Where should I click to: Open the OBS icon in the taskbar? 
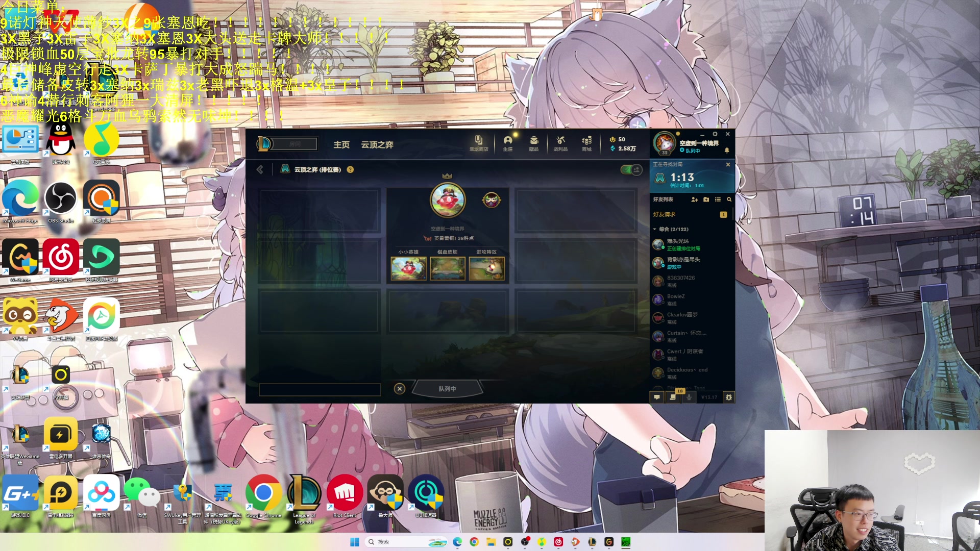pyautogui.click(x=525, y=542)
